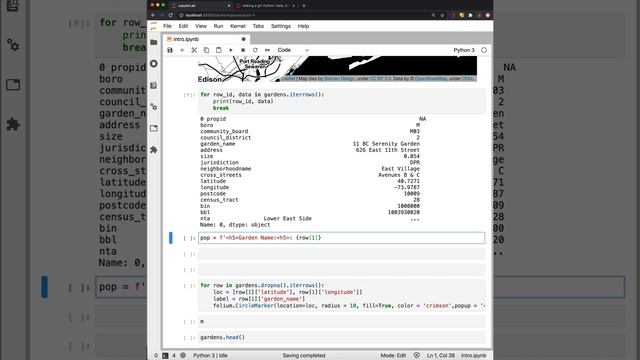
Task: Run the selected cell with play icon
Action: pos(231,50)
